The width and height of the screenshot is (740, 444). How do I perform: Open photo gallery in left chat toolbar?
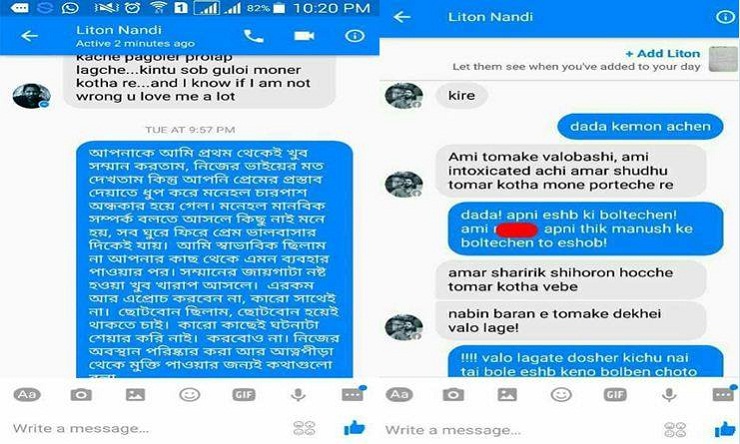135,394
